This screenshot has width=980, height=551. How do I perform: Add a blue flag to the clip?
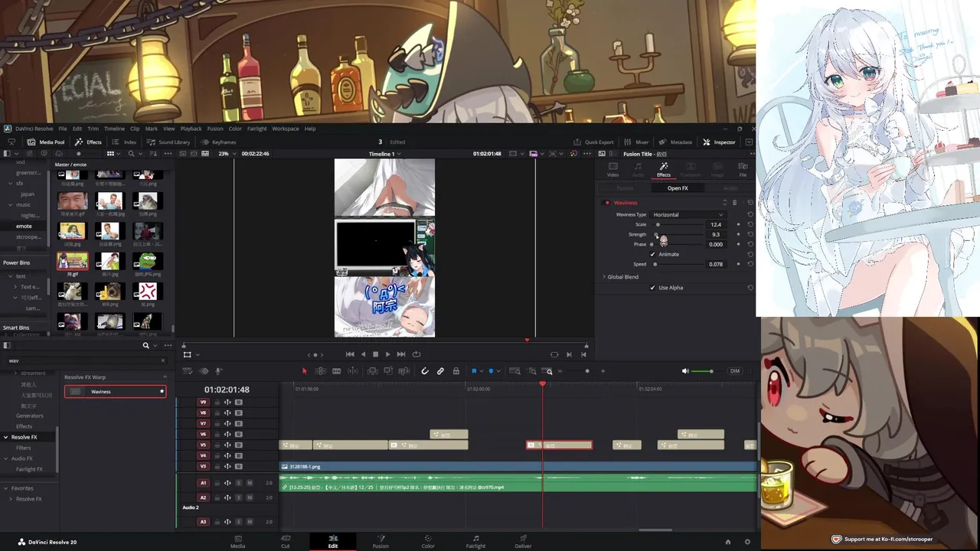pyautogui.click(x=474, y=371)
